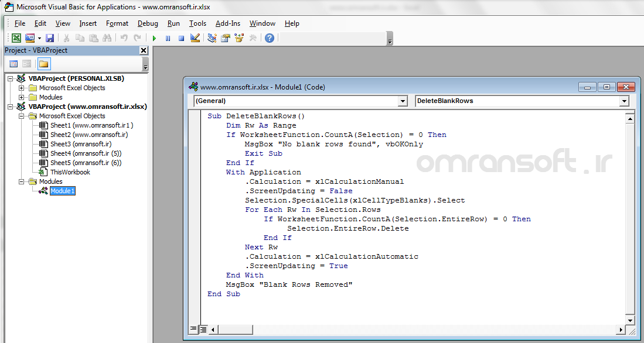The height and width of the screenshot is (343, 644).
Task: Click code window vertical scrollbar down arrow
Action: [629, 320]
